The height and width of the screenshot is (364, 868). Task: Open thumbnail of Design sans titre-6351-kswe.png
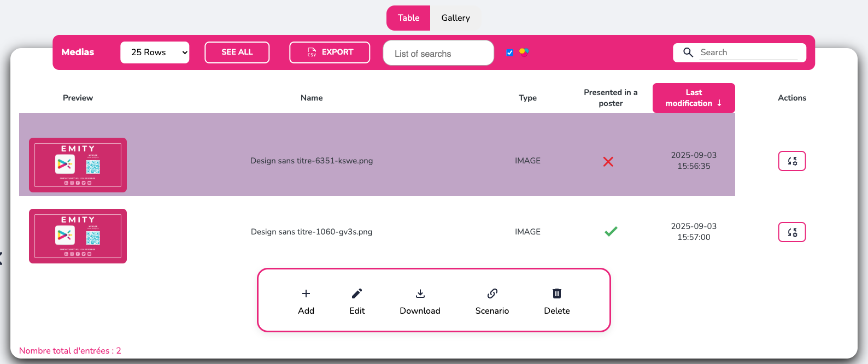(78, 165)
